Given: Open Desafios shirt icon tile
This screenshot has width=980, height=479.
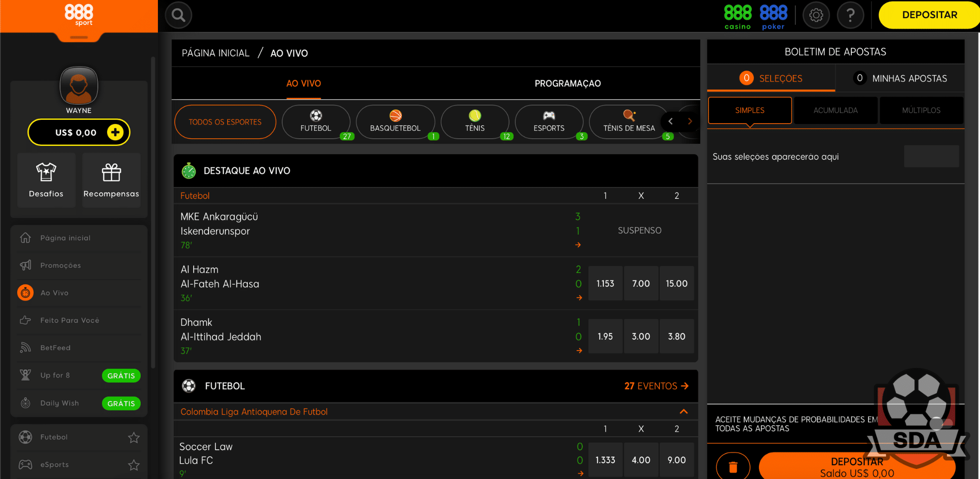Looking at the screenshot, I should tap(46, 180).
